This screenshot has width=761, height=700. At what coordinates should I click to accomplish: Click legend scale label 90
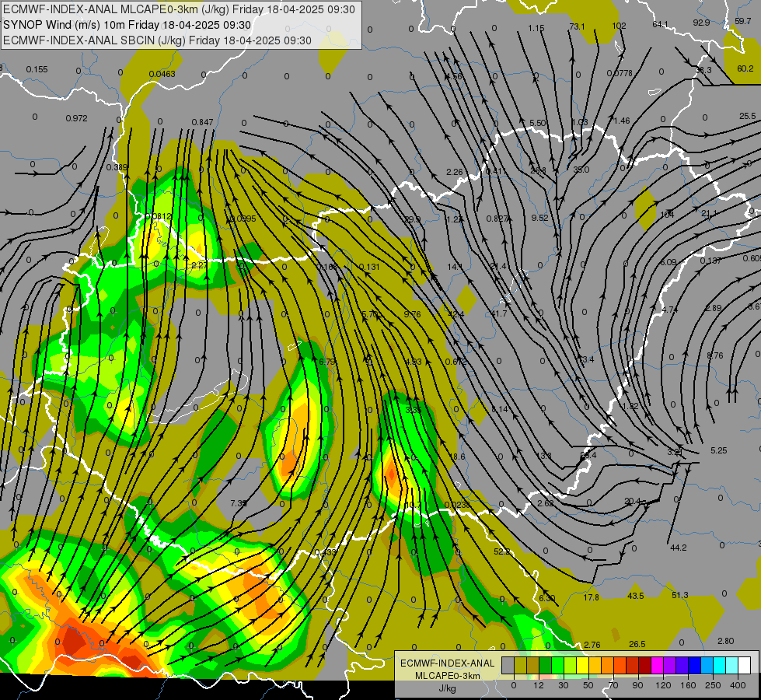point(637,685)
